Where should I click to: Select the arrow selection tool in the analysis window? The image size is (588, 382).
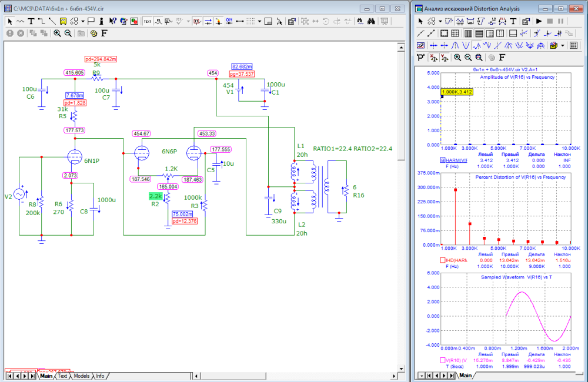420,21
